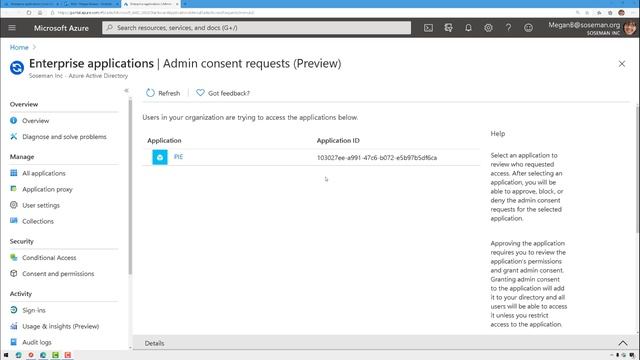The image size is (640, 360).
Task: Open the MeganB account avatar menu
Action: [x=630, y=28]
